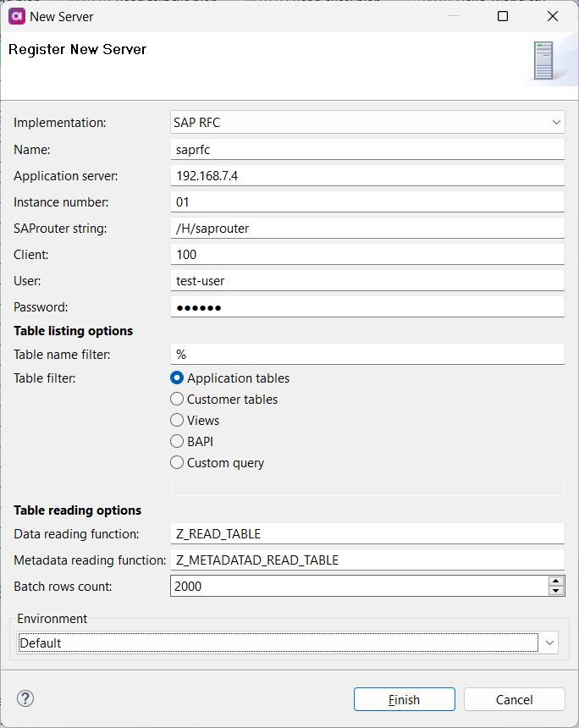Click the Name field containing saprfc

coord(368,149)
